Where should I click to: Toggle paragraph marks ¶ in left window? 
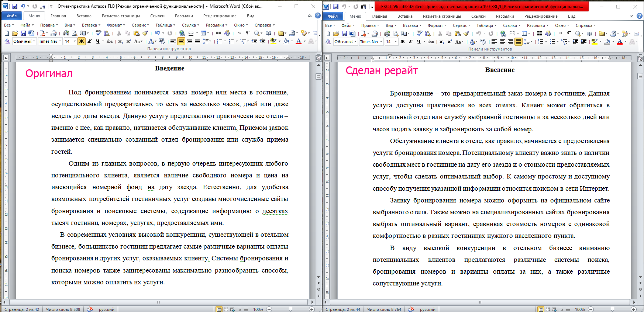248,33
